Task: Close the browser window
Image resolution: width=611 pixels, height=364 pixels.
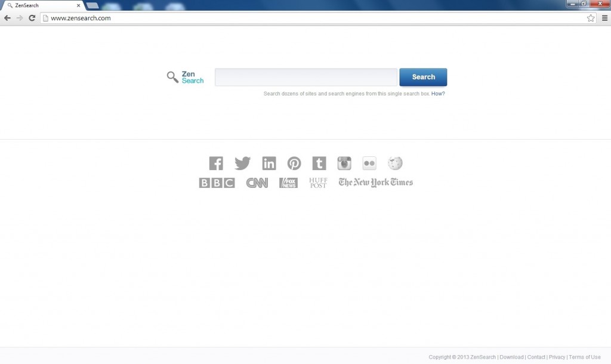Action: click(x=600, y=4)
